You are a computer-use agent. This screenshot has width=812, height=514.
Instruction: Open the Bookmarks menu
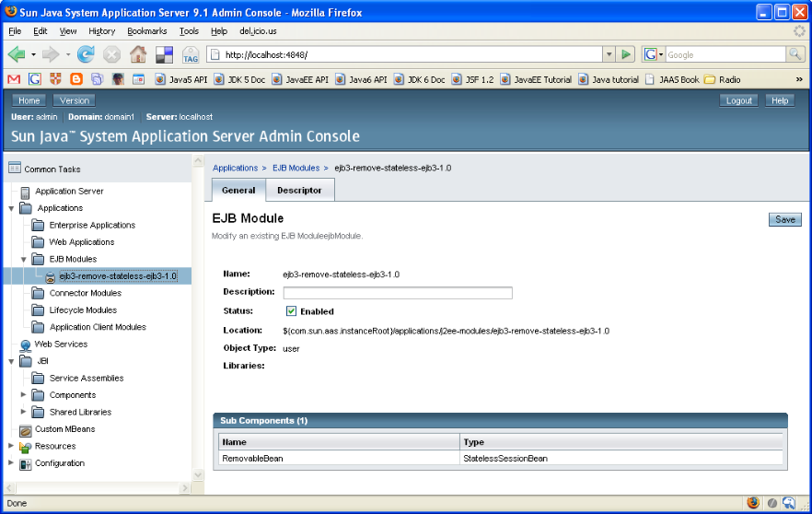point(147,31)
